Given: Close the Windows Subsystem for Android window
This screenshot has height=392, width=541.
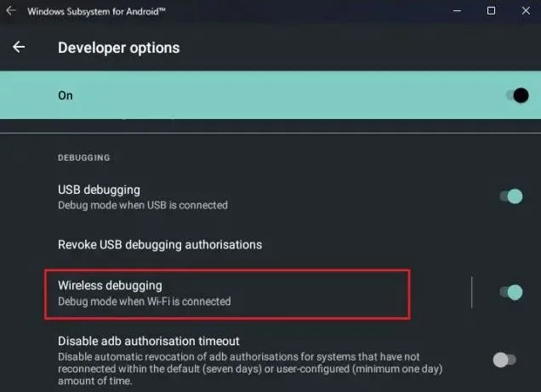Looking at the screenshot, I should pyautogui.click(x=526, y=11).
